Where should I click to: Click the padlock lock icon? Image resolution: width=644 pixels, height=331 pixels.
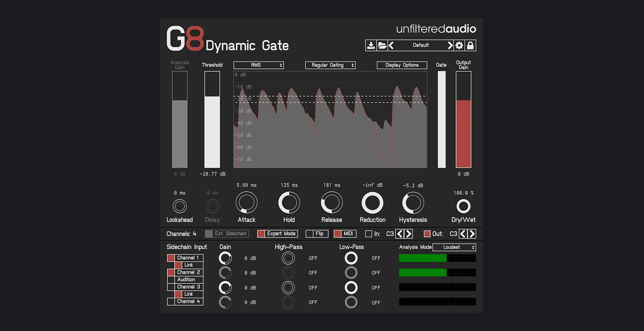click(471, 45)
